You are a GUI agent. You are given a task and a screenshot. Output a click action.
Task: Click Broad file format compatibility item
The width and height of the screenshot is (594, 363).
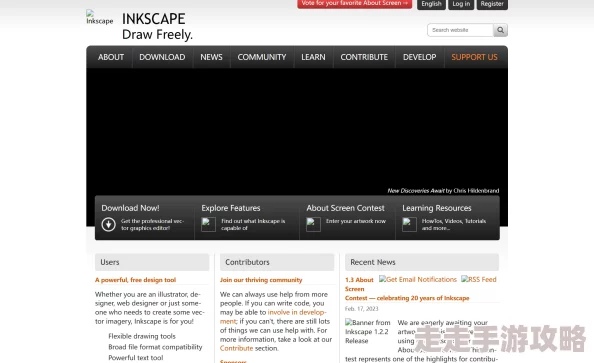tap(155, 347)
